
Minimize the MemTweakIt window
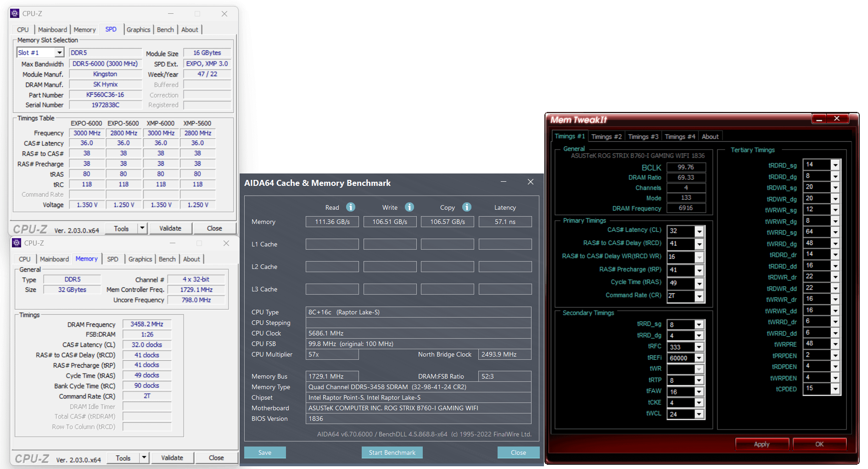(819, 119)
